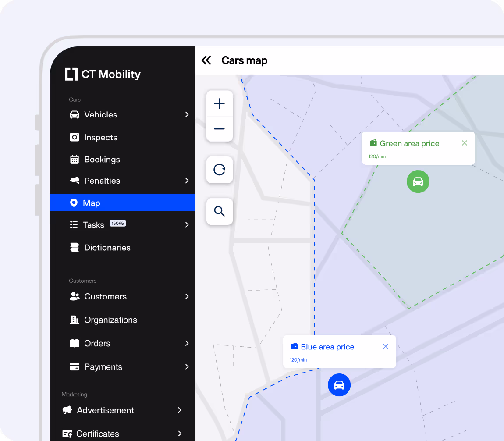
Task: Close the Blue area price popup
Action: pyautogui.click(x=386, y=346)
